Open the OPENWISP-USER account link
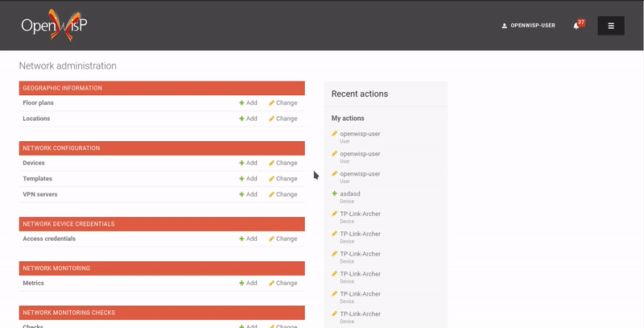The height and width of the screenshot is (328, 644). pyautogui.click(x=533, y=26)
